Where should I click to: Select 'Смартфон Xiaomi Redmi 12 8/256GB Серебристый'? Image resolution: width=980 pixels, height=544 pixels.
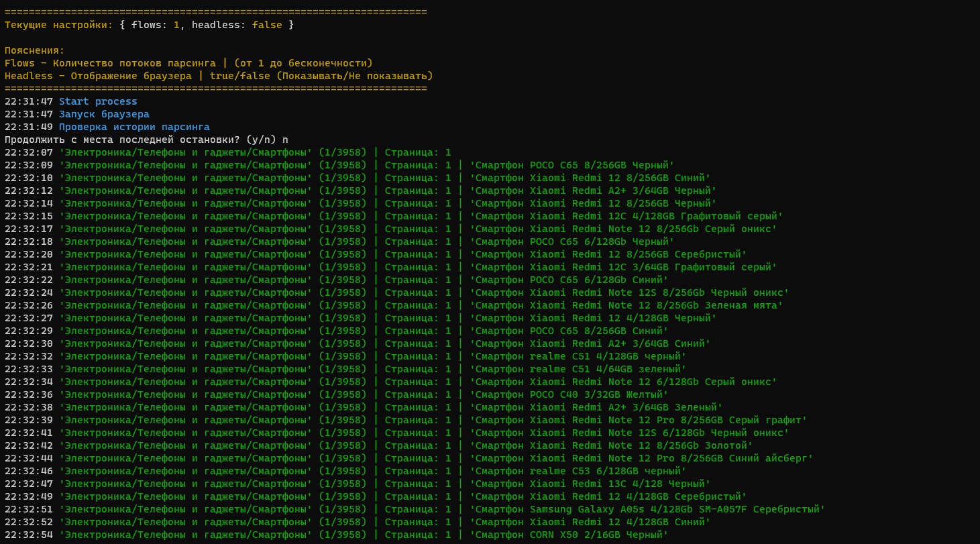pyautogui.click(x=608, y=254)
